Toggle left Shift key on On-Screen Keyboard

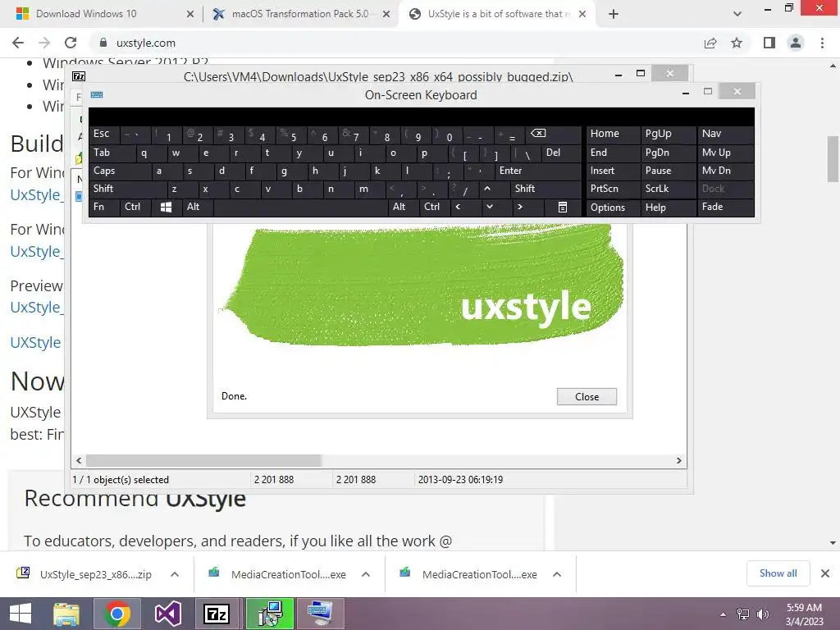(x=128, y=189)
